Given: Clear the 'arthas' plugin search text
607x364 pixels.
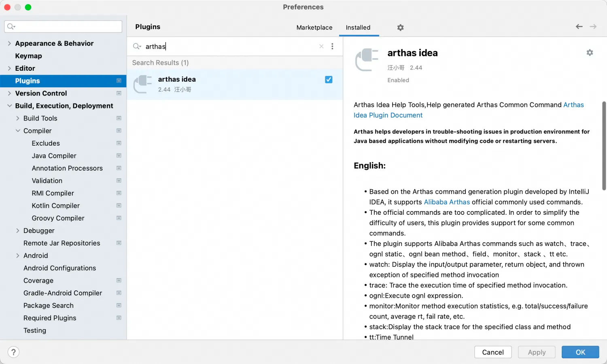Looking at the screenshot, I should pos(321,47).
